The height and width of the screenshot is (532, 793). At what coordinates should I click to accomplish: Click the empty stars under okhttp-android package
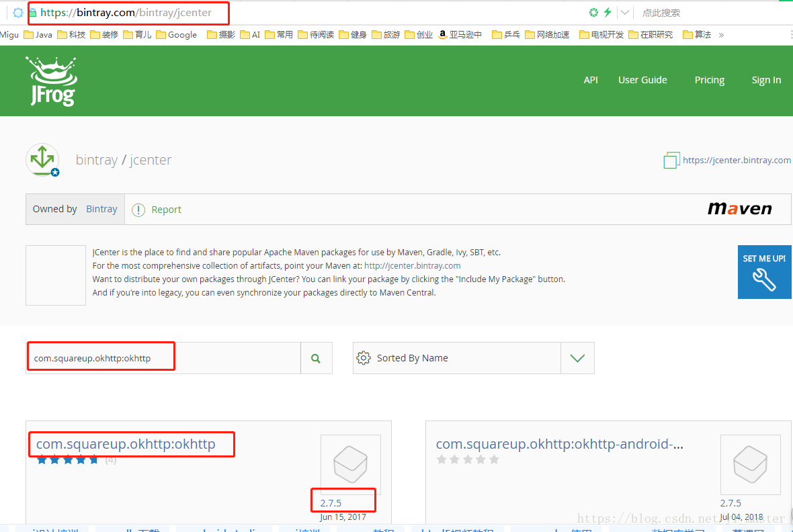[x=468, y=459]
